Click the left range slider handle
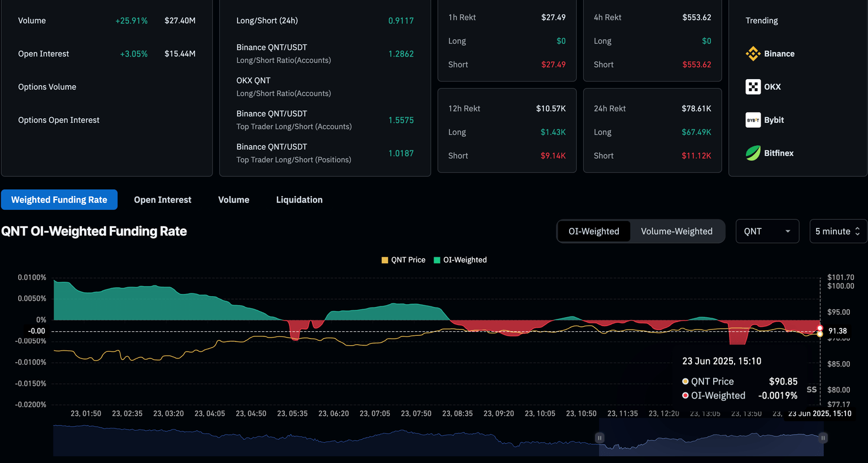Screen dimensions: 868x463 pyautogui.click(x=600, y=438)
